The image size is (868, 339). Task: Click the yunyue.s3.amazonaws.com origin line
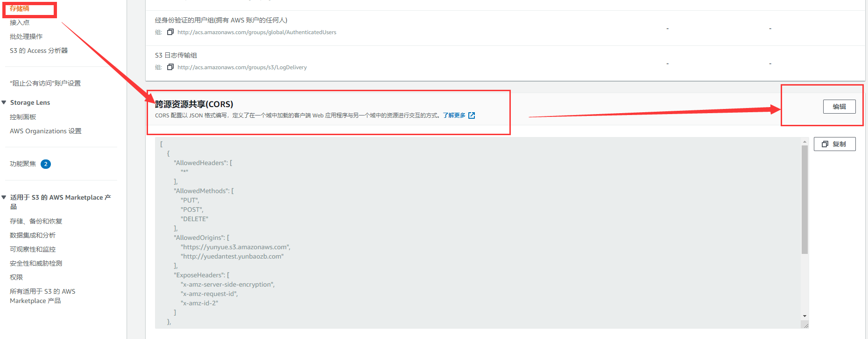pyautogui.click(x=236, y=247)
